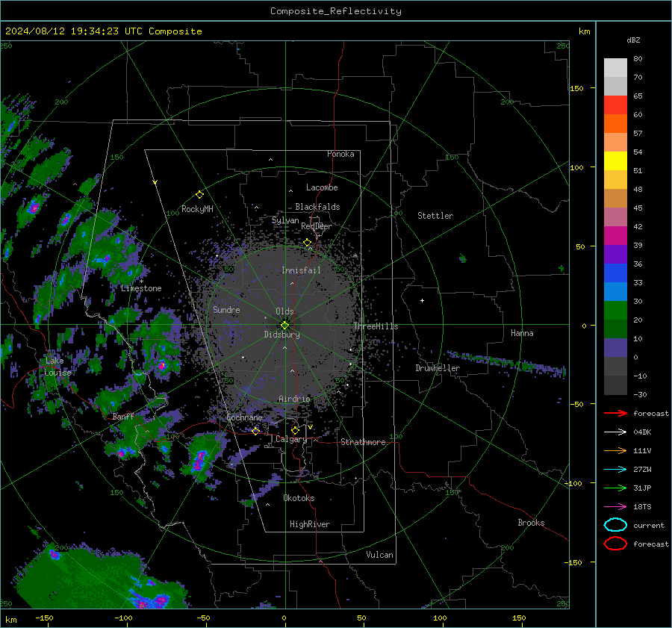Screen dimensions: 672x628
Task: Click the RockyMH label
Action: tap(197, 209)
